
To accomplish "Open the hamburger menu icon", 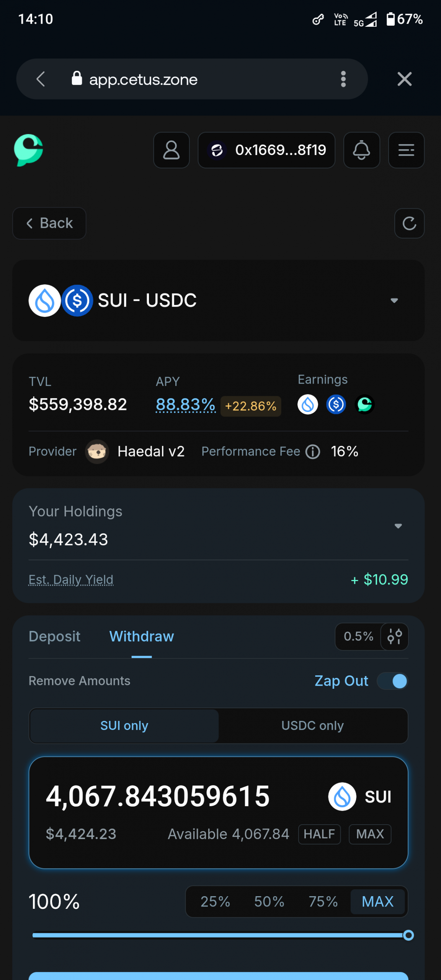I will click(406, 150).
